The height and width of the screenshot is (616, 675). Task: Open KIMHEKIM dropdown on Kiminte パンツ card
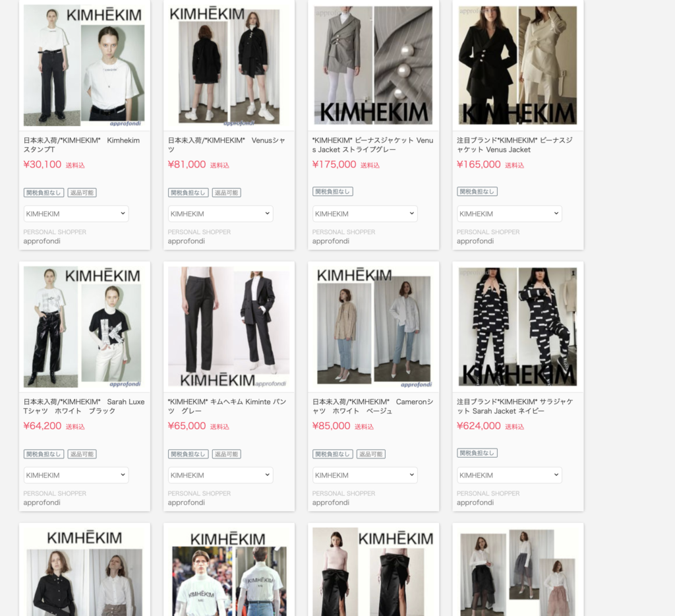coord(220,475)
